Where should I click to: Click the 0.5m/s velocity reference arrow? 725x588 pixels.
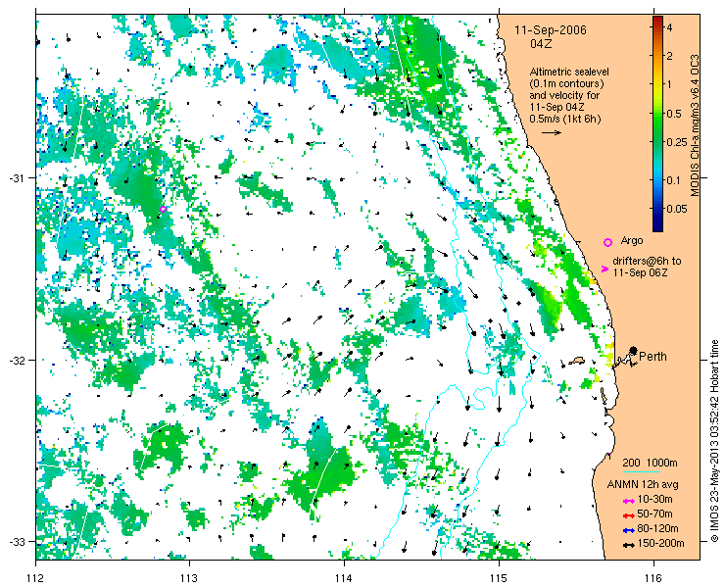coord(552,132)
